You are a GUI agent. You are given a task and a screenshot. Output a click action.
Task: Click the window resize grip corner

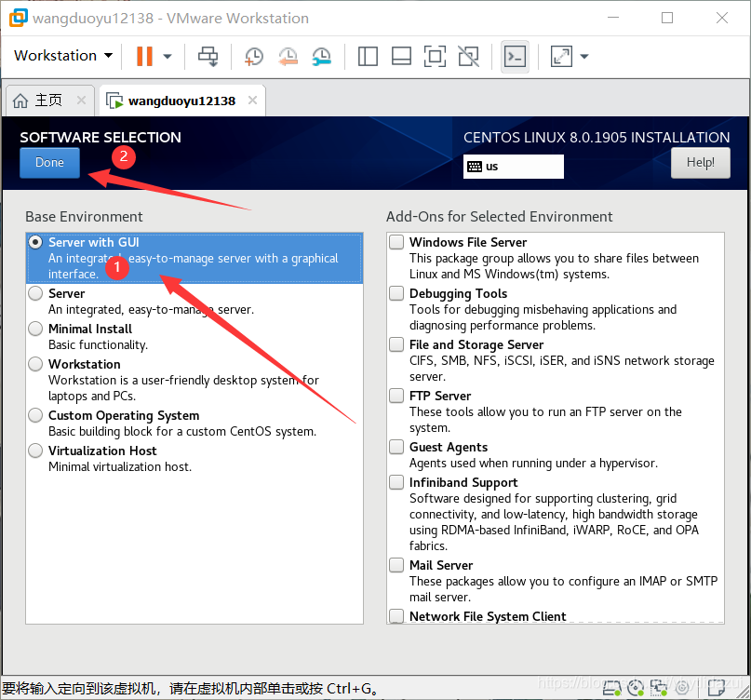744,693
